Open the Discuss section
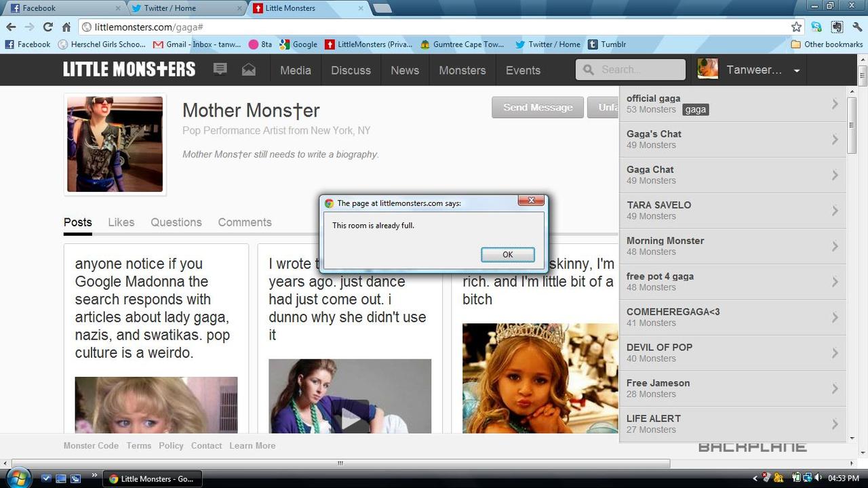The height and width of the screenshot is (488, 868). (351, 70)
